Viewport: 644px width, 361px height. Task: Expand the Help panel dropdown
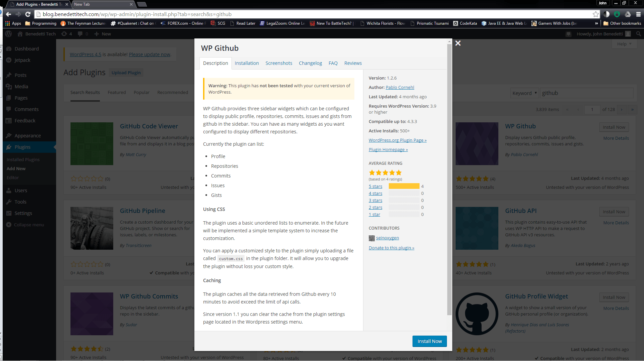(x=624, y=44)
